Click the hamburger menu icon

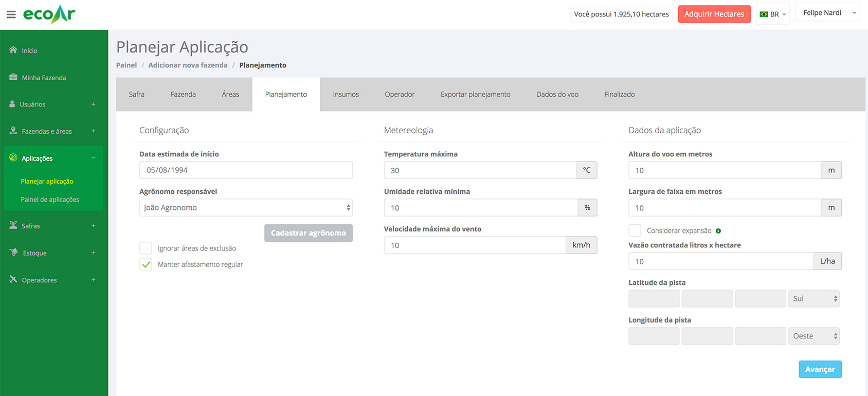[11, 14]
